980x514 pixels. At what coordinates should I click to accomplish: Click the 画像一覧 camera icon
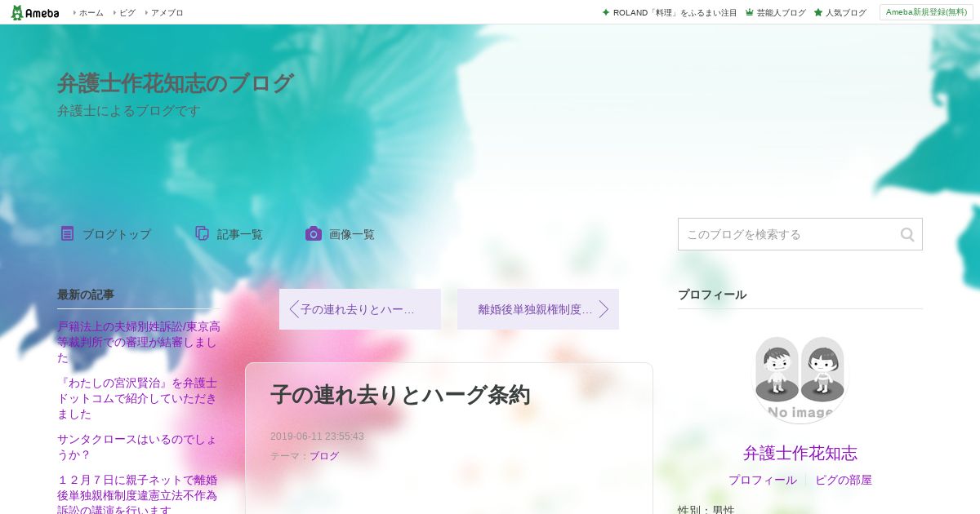314,233
